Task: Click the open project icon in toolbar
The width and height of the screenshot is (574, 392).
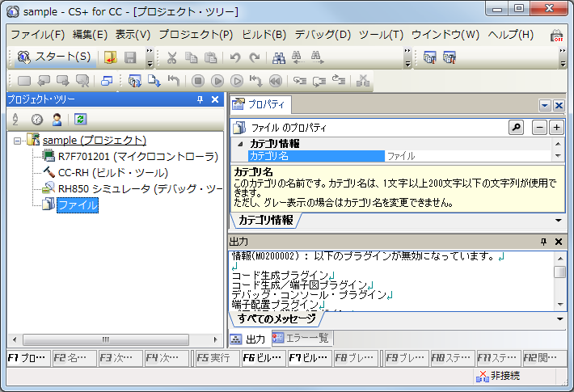Action: coord(110,57)
